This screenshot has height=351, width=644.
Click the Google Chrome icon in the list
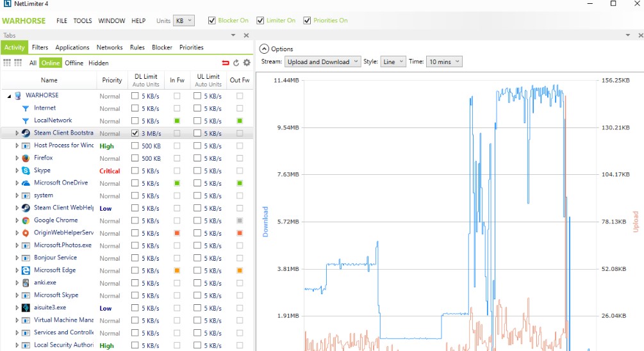tap(26, 220)
